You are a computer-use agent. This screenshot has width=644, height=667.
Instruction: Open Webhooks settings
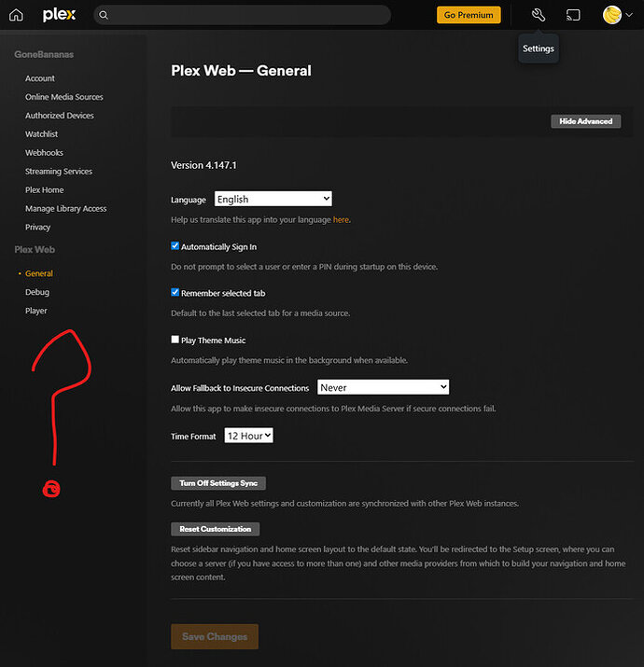(x=44, y=153)
